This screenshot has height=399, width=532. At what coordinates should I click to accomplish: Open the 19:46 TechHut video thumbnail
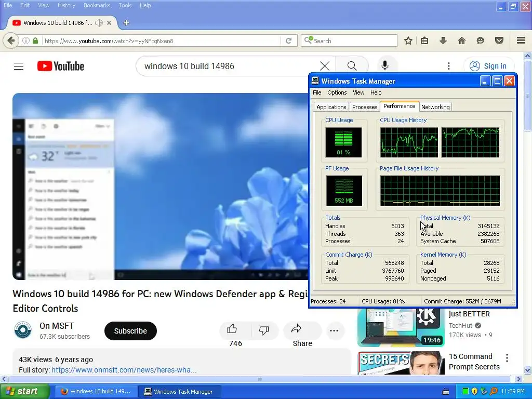401,327
